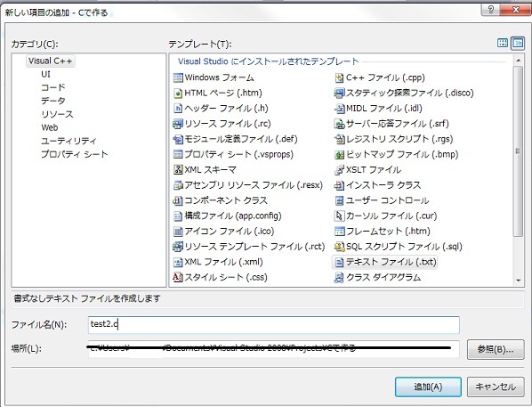Select the HTML ページ (.htm) icon

point(178,94)
